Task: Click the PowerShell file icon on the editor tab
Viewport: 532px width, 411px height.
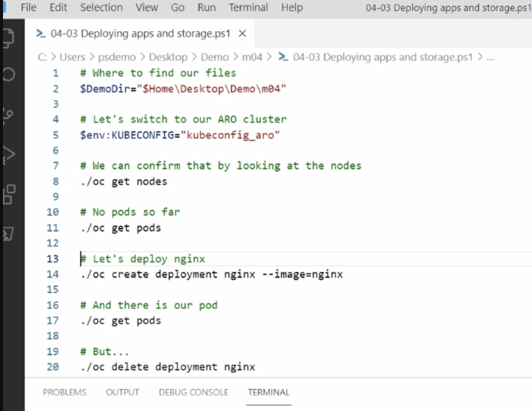Action: [41, 34]
